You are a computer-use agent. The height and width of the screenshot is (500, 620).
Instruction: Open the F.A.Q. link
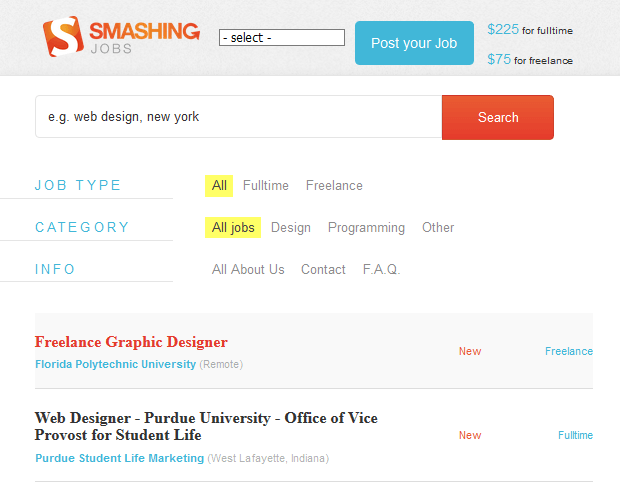(x=381, y=269)
